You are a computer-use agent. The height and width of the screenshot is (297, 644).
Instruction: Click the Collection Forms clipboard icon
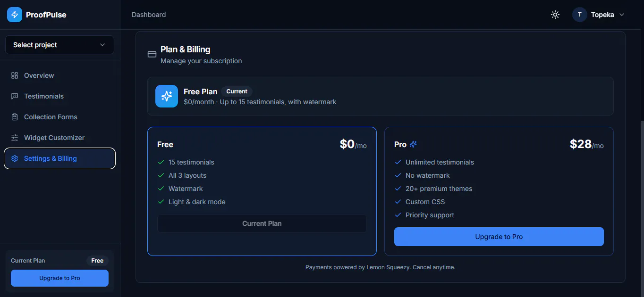tap(15, 117)
